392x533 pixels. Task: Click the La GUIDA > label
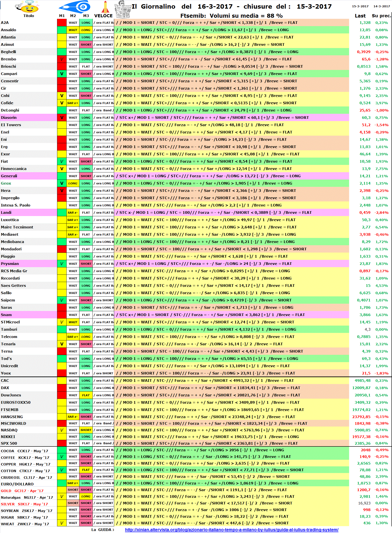(x=102, y=530)
